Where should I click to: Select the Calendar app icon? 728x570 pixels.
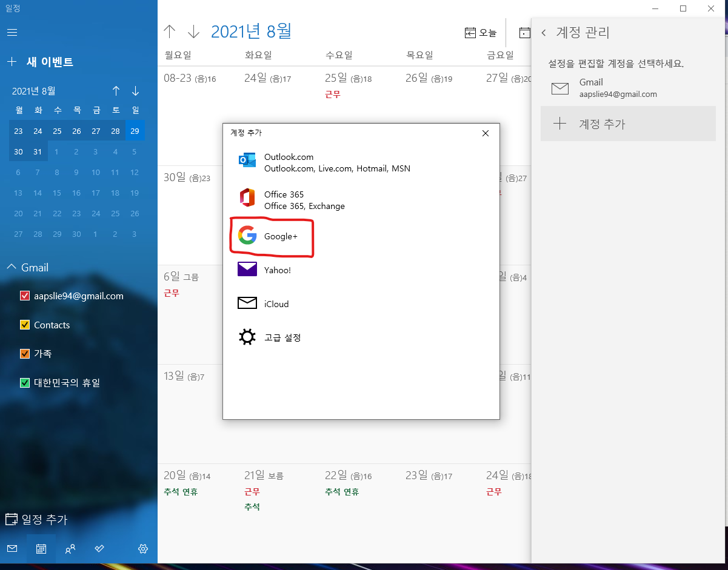41,549
